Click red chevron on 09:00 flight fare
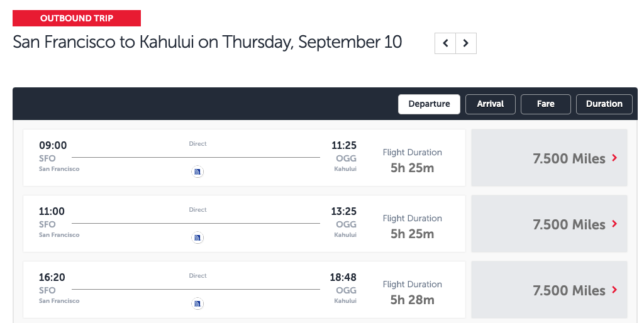Viewport: 644px width, 323px height. 614,158
